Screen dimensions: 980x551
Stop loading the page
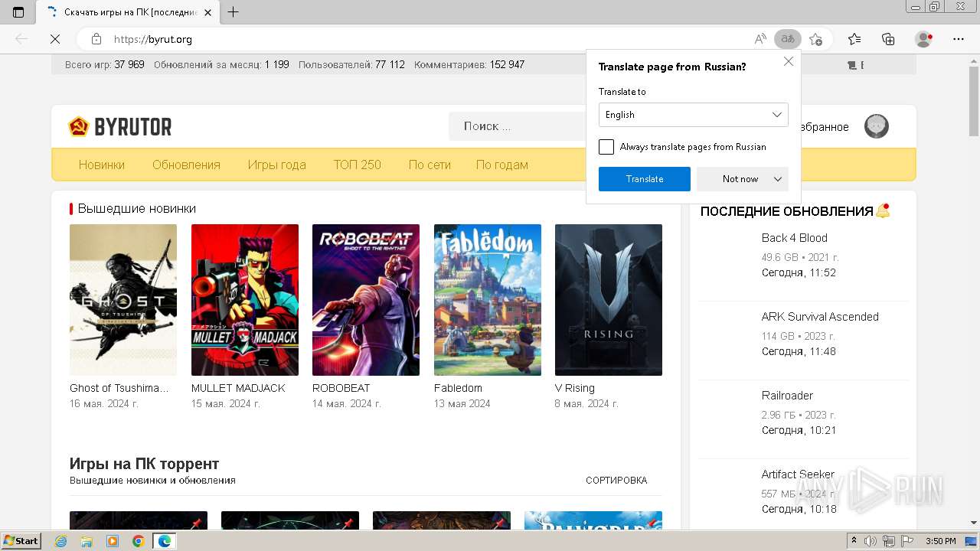(x=54, y=39)
